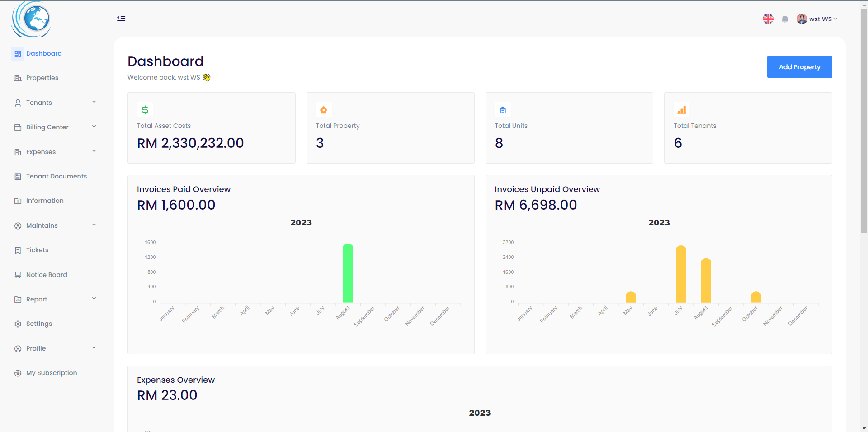The width and height of the screenshot is (868, 432).
Task: Click the green August paid invoices bar
Action: pos(348,273)
